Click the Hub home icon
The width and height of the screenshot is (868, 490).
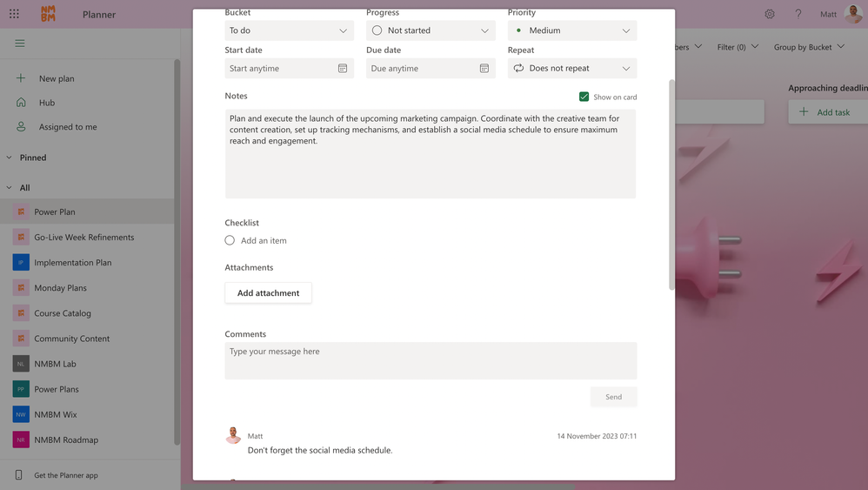pos(21,103)
